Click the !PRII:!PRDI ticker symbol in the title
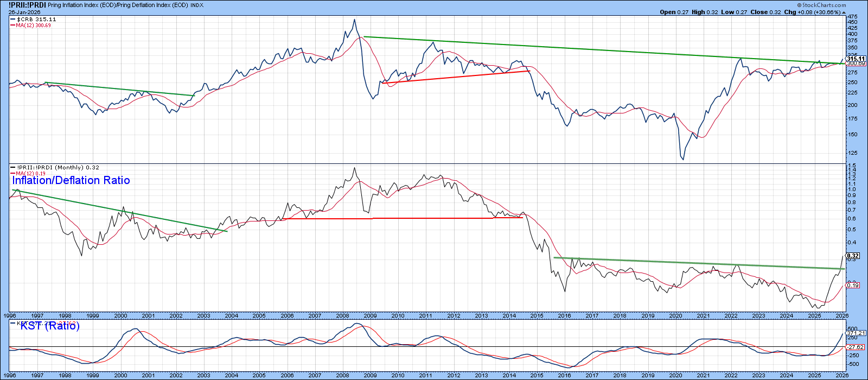Image resolution: width=868 pixels, height=380 pixels. [x=27, y=4]
